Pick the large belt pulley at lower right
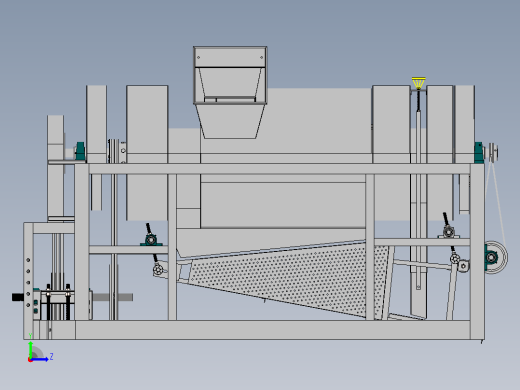 coord(496,257)
